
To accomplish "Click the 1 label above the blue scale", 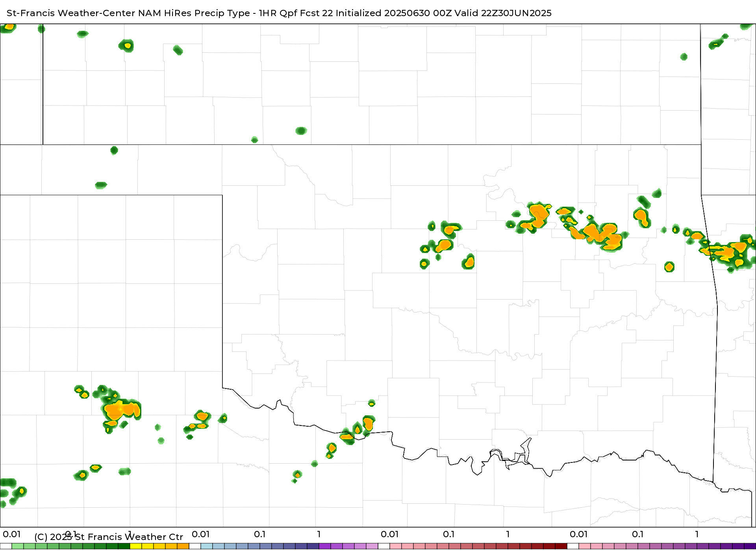I will (319, 534).
